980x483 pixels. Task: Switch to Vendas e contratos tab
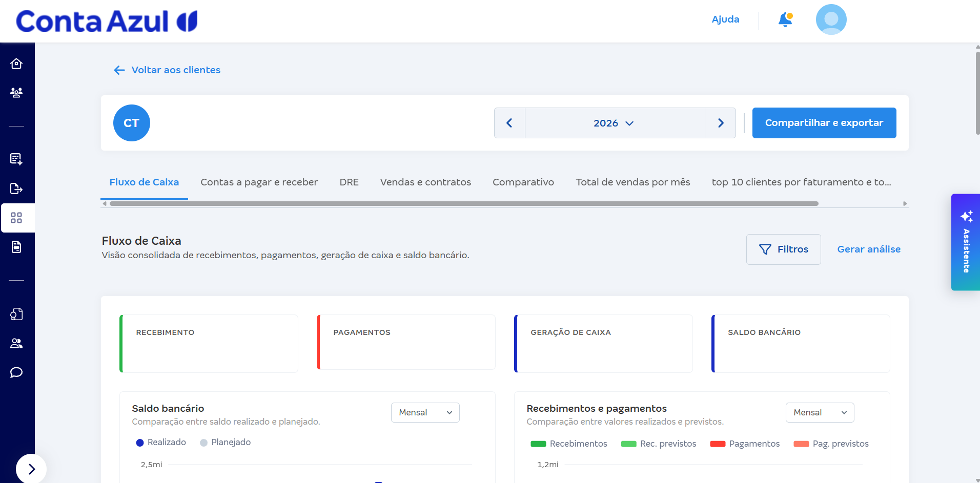pos(425,182)
